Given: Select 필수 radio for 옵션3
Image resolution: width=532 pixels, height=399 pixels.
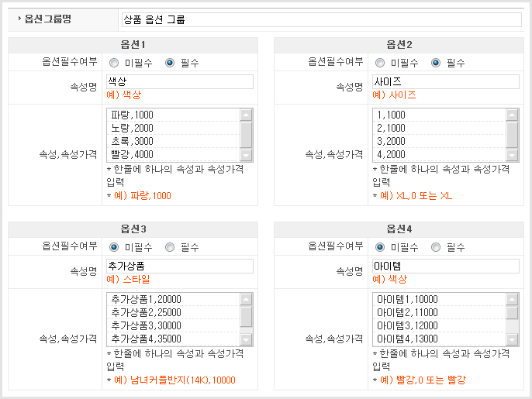Looking at the screenshot, I should click(170, 247).
